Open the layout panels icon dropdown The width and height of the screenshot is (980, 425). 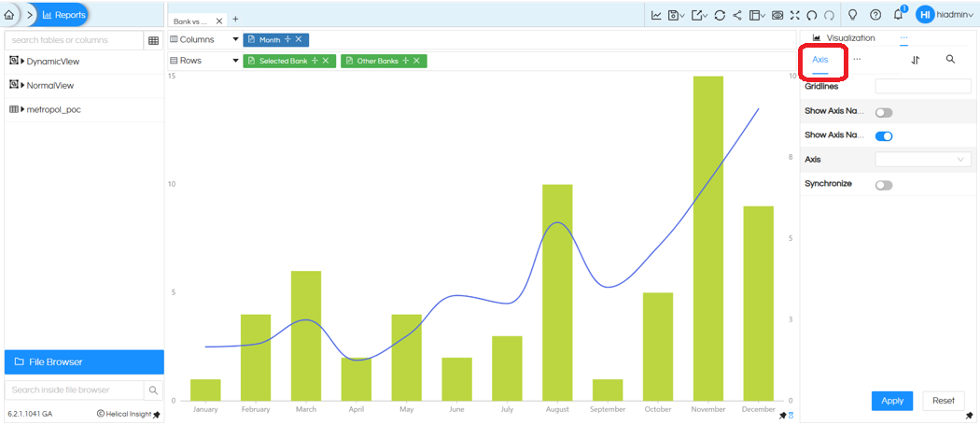[x=758, y=15]
